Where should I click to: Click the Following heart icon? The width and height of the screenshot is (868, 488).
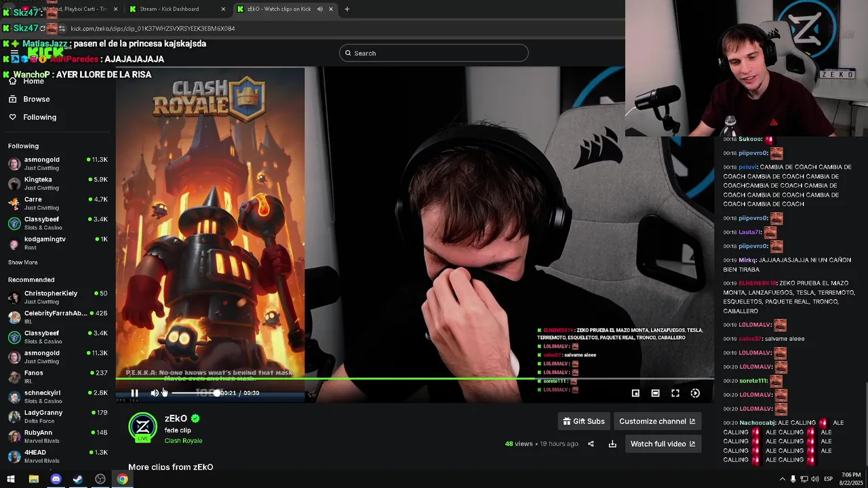12,117
